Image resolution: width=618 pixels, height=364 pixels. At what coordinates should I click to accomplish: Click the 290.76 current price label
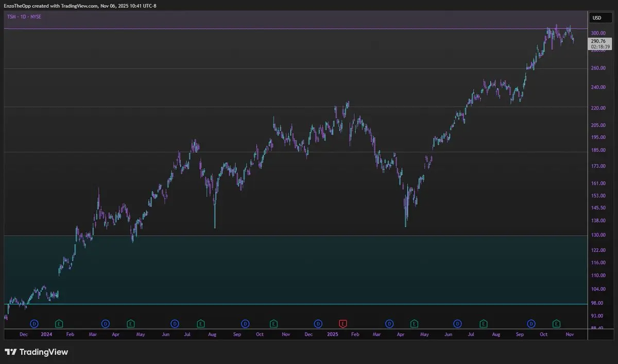pos(598,41)
